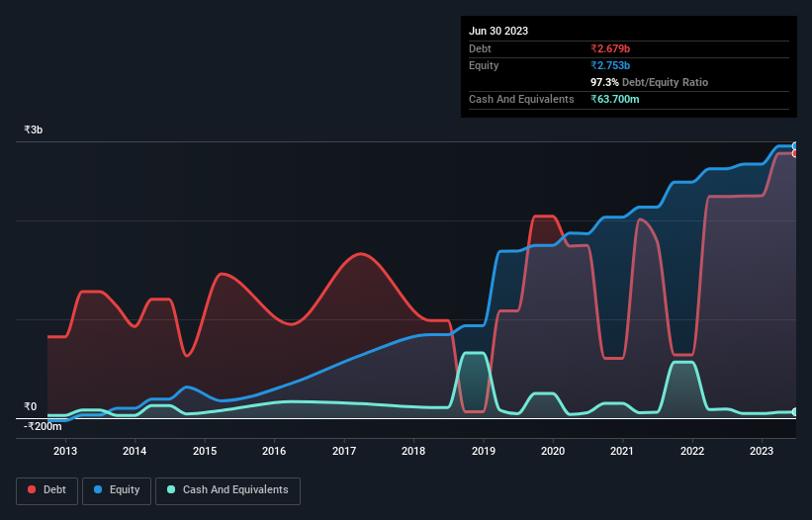The height and width of the screenshot is (520, 812).
Task: Select the blue Equity endpoint marker
Action: [795, 146]
